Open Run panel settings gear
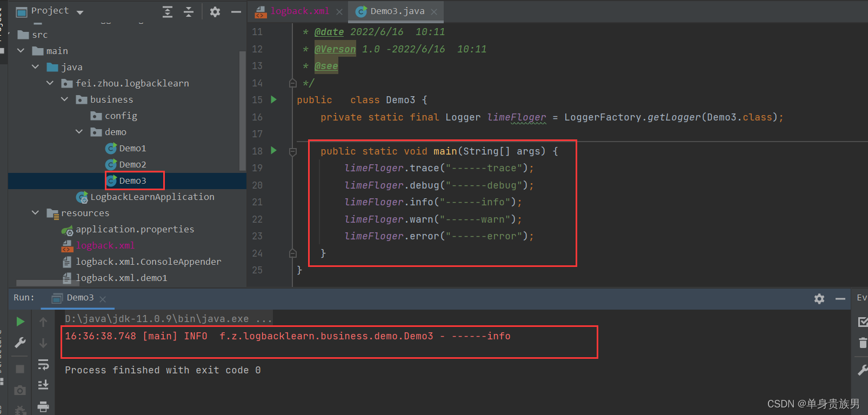Image resolution: width=868 pixels, height=415 pixels. tap(819, 299)
